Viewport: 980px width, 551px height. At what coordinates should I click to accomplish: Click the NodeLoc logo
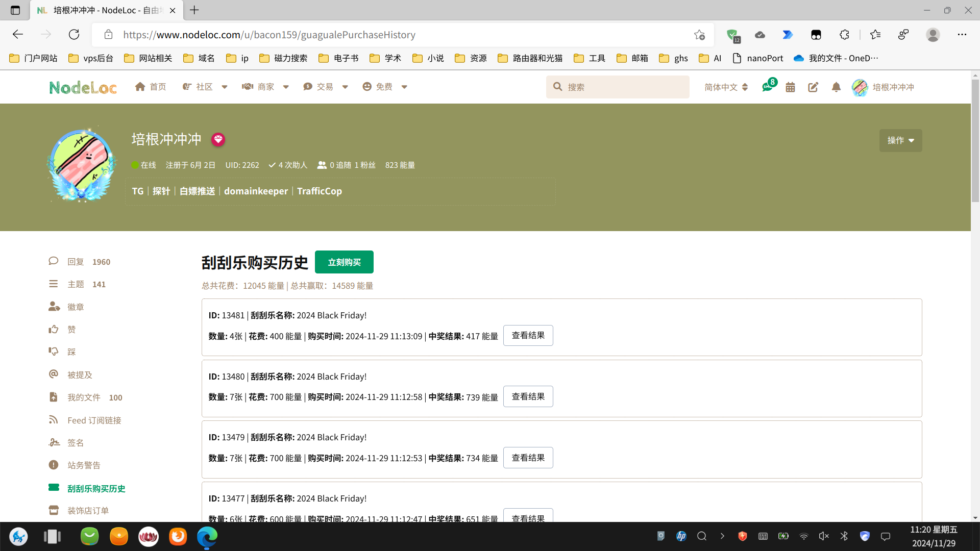pos(83,87)
